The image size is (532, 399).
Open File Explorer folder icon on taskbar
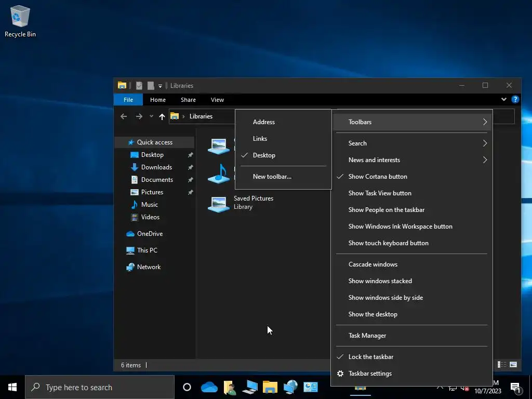[270, 387]
